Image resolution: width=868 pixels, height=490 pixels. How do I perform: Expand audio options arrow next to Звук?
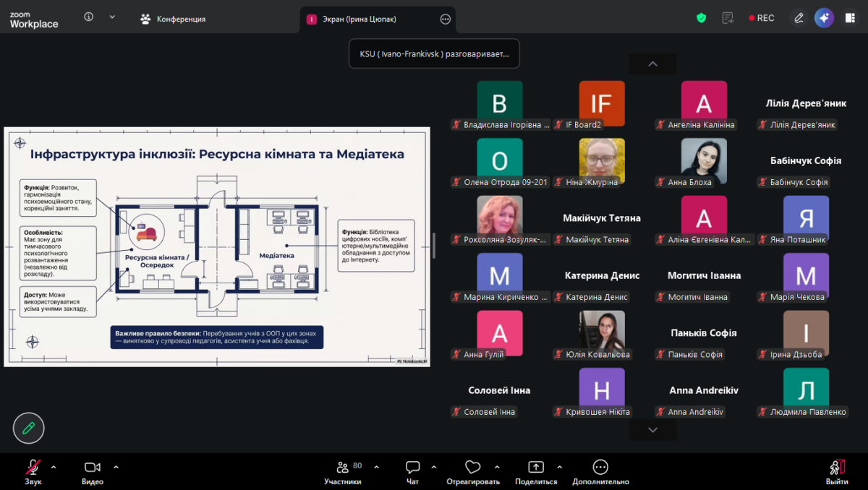click(54, 467)
